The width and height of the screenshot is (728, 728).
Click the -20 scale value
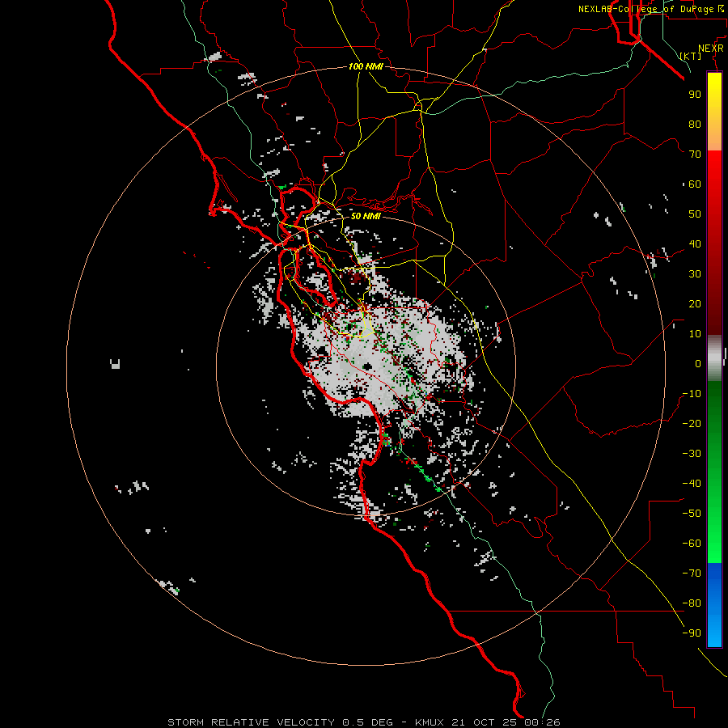[x=692, y=423]
